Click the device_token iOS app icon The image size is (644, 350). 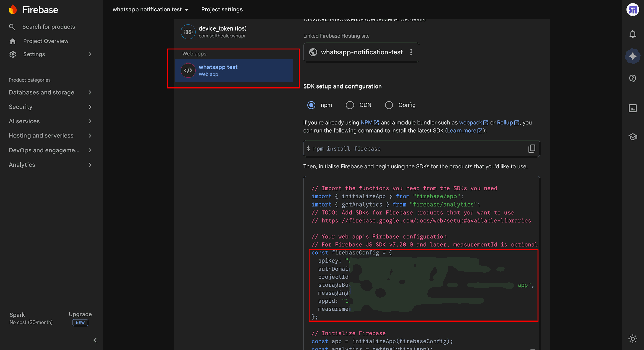point(188,32)
